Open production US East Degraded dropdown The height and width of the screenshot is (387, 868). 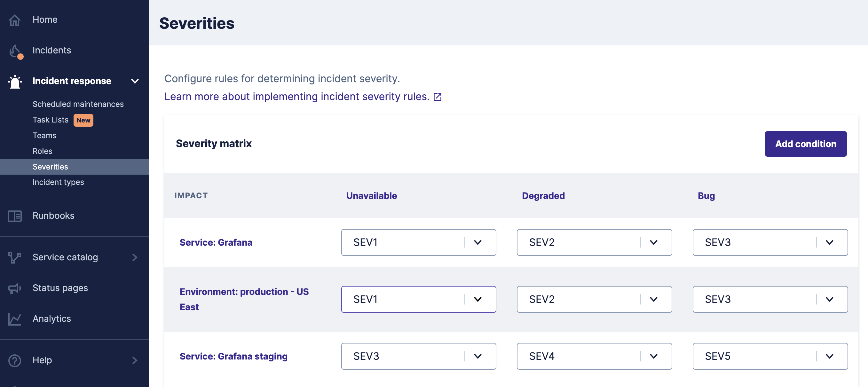594,299
